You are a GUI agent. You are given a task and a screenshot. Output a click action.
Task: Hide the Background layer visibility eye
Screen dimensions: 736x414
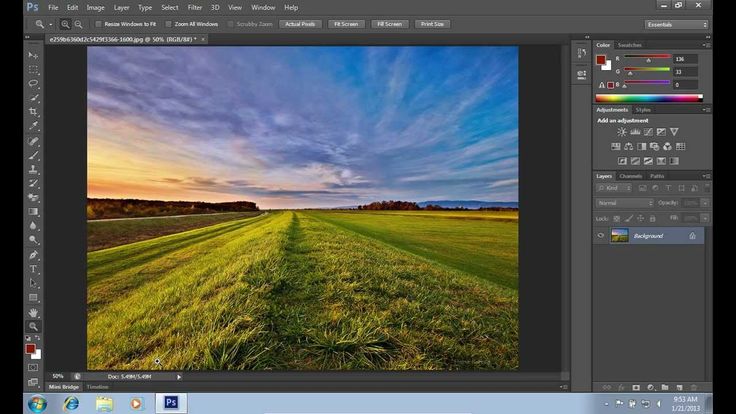click(601, 235)
